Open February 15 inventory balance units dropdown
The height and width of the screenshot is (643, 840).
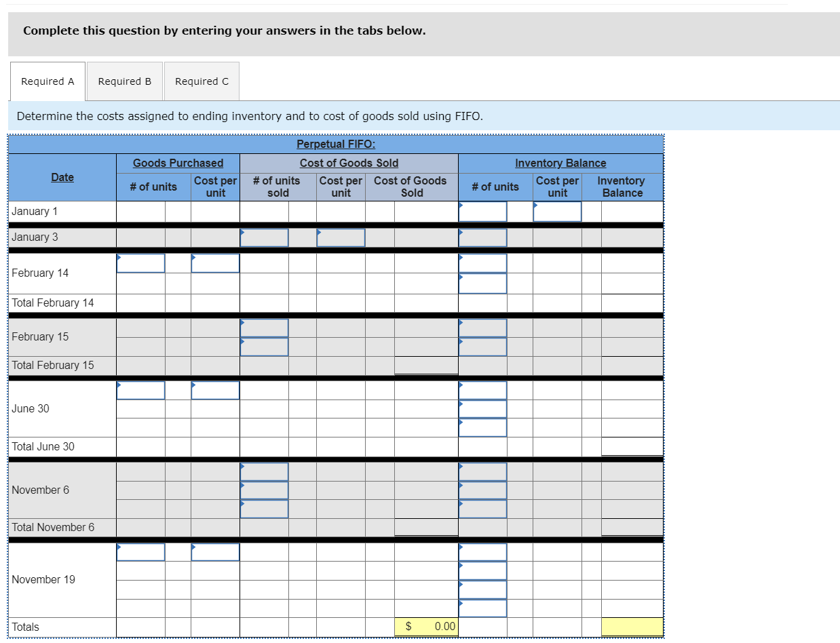[x=482, y=328]
